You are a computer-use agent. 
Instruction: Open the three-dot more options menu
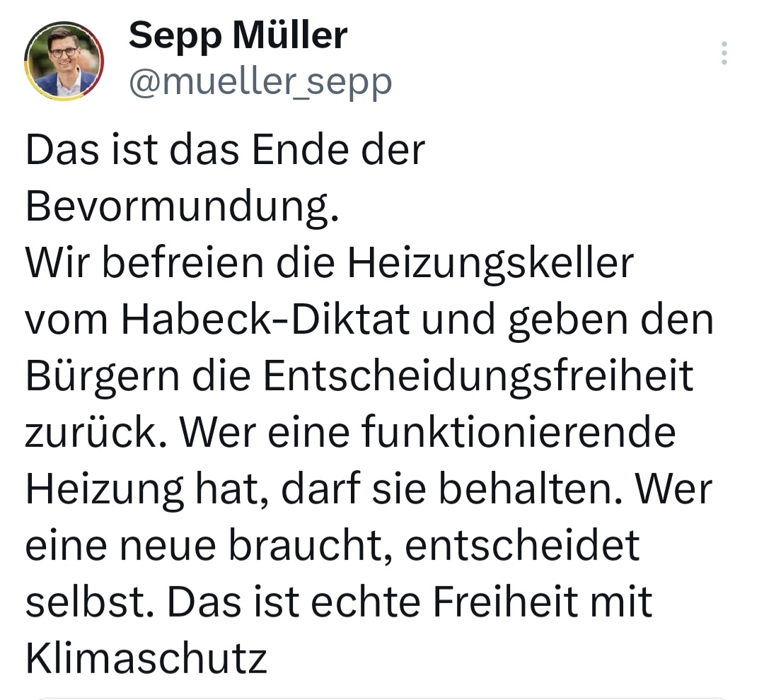pyautogui.click(x=724, y=54)
